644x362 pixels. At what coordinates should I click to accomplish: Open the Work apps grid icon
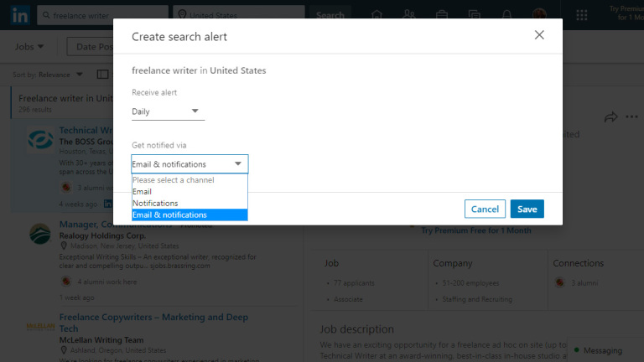(582, 15)
